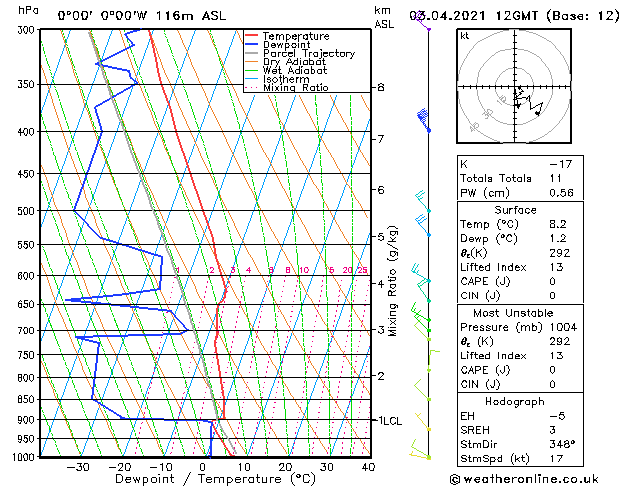Click the 116m ASL station header
Viewport: 629px width, 486px height.
pyautogui.click(x=191, y=16)
